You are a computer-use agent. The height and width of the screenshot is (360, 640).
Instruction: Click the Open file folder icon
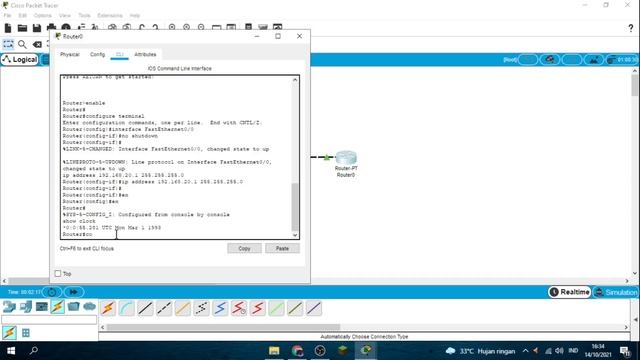coord(22,28)
